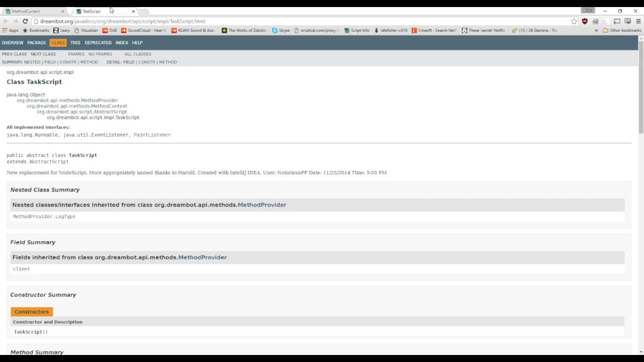This screenshot has height=362, width=644.
Task: Open the Script Info bookmark
Action: click(357, 30)
